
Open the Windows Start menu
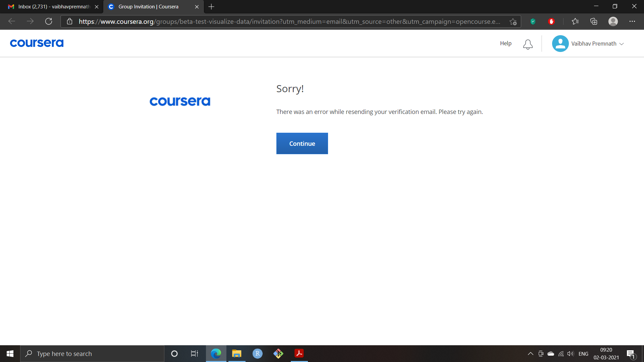pos(10,354)
